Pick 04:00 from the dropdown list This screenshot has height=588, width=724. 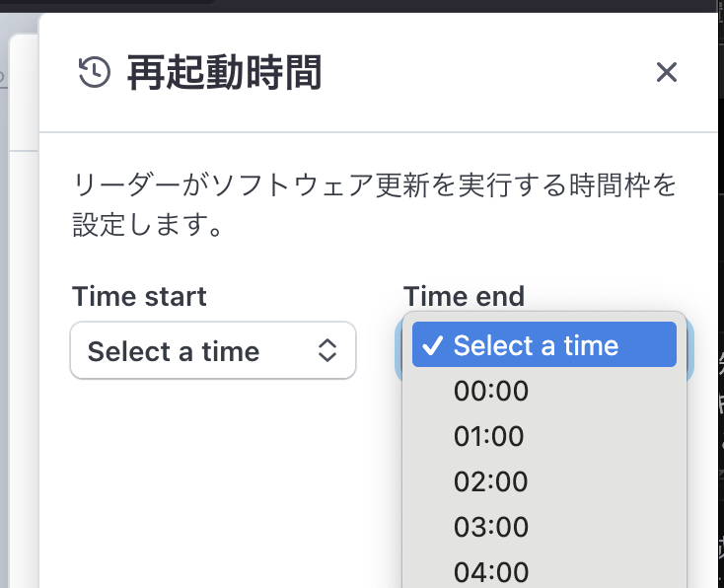(x=491, y=571)
